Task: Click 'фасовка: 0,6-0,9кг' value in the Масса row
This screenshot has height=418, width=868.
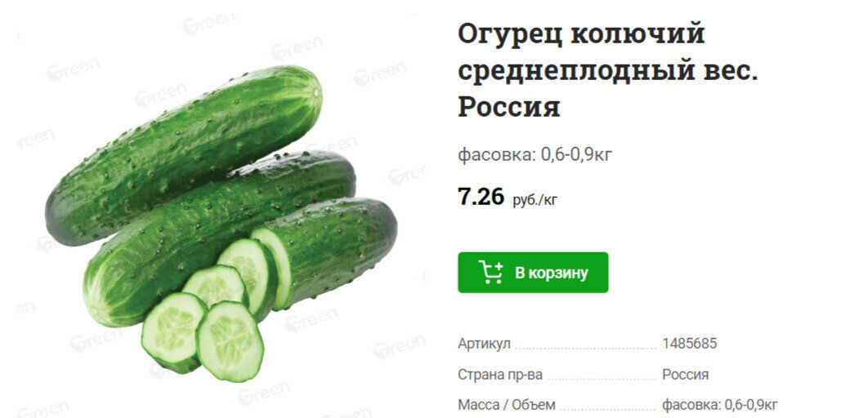Action: [x=719, y=405]
